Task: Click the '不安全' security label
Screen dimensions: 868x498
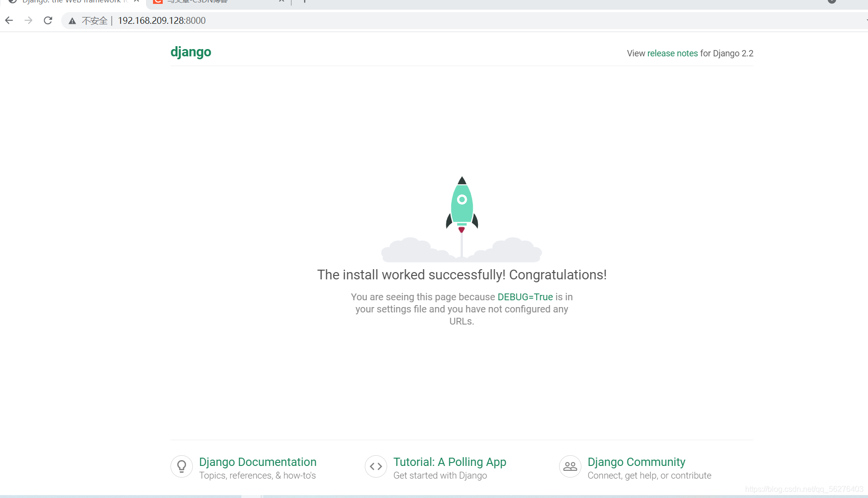Action: [94, 21]
